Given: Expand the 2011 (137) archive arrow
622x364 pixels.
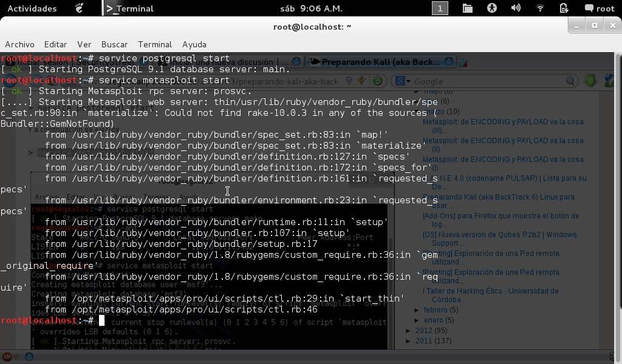Looking at the screenshot, I should [x=408, y=341].
